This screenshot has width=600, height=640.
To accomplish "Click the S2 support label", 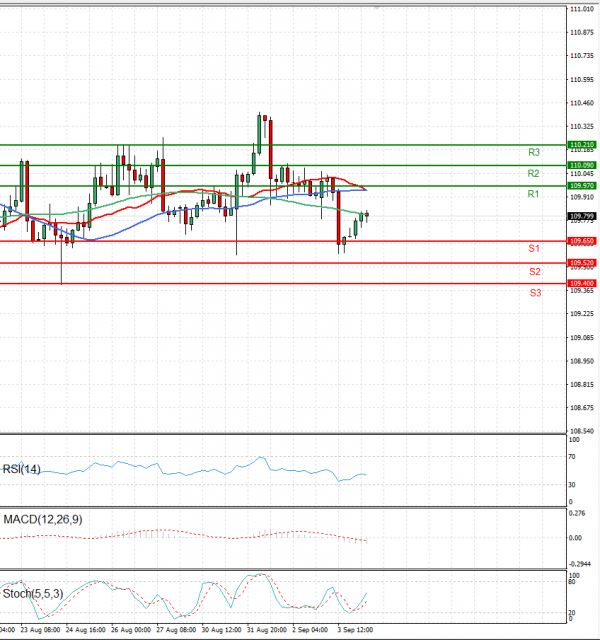I will [x=535, y=272].
